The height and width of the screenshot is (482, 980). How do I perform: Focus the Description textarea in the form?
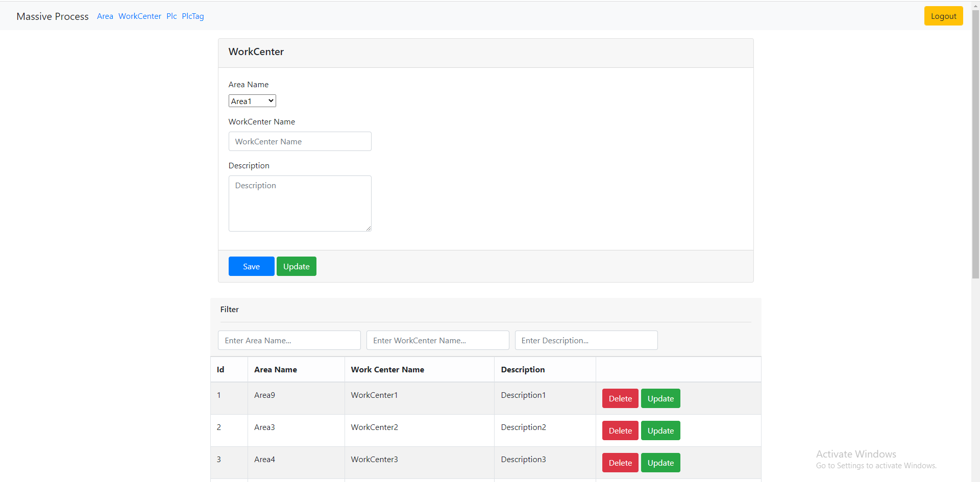pos(300,203)
